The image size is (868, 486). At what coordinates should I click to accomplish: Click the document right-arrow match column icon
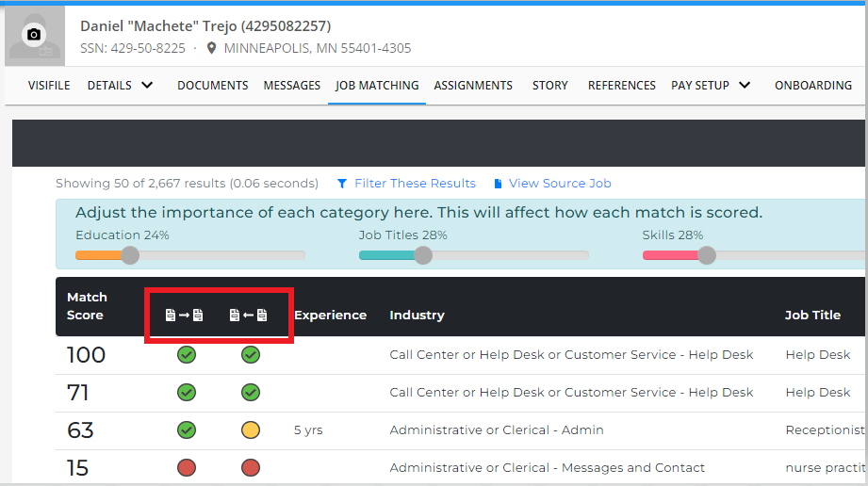click(185, 315)
